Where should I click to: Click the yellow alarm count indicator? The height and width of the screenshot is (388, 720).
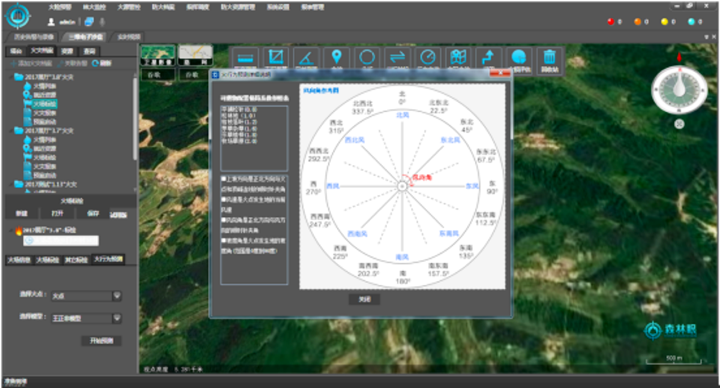[x=664, y=22]
